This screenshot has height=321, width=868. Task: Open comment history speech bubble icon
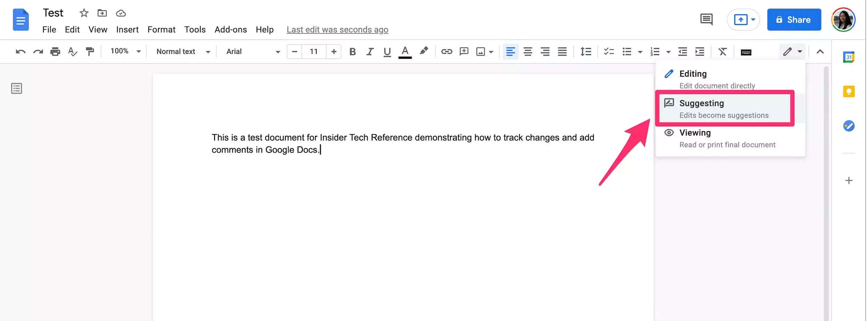[x=706, y=19]
